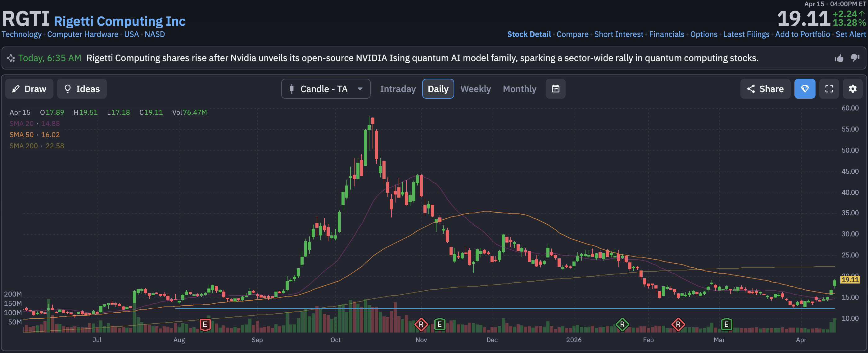The height and width of the screenshot is (353, 868).
Task: Click the AI sparkle icon beside news
Action: click(11, 58)
